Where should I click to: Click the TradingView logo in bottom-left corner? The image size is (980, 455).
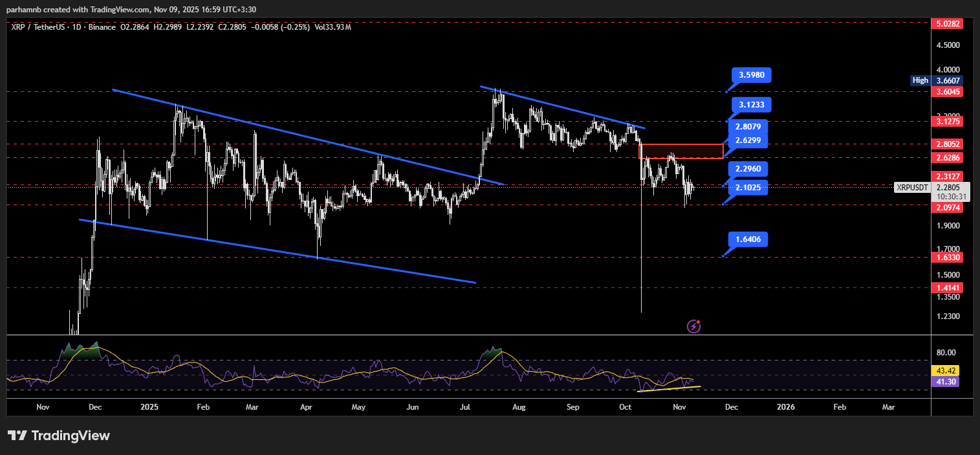tap(59, 436)
